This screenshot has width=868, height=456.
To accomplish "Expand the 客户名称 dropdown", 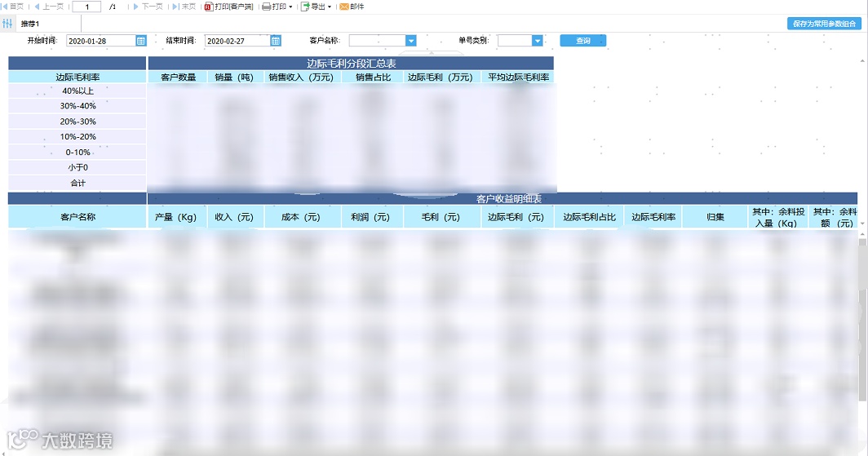I will (411, 41).
